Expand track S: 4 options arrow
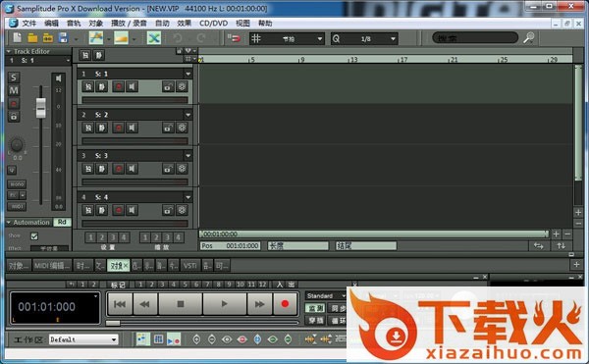This screenshot has width=589, height=364. tap(187, 197)
